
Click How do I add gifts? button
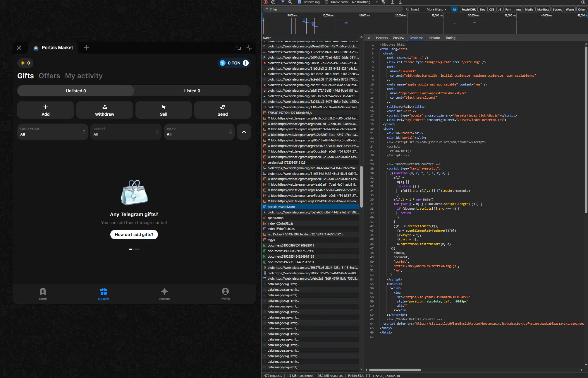tap(134, 235)
